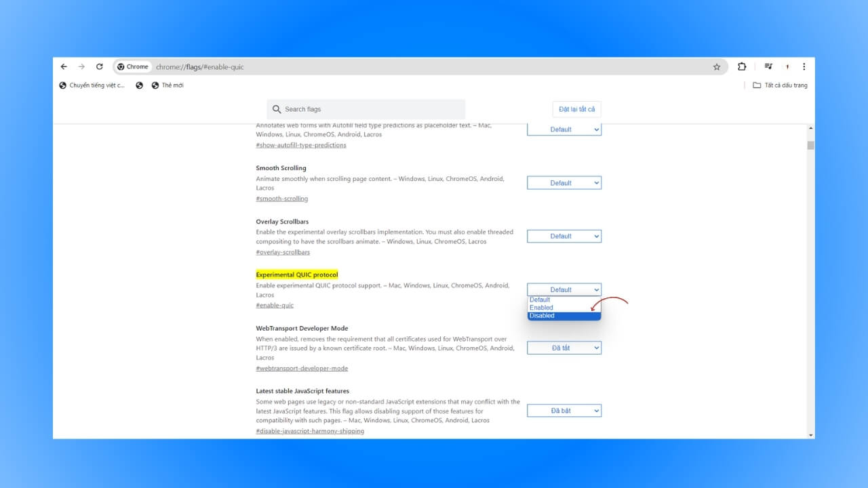Open the profile avatar icon

tap(787, 66)
